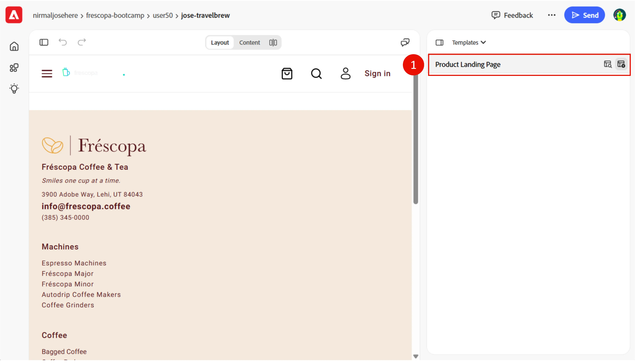Click the page search magnifier icon
This screenshot has width=636, height=364.
316,73
